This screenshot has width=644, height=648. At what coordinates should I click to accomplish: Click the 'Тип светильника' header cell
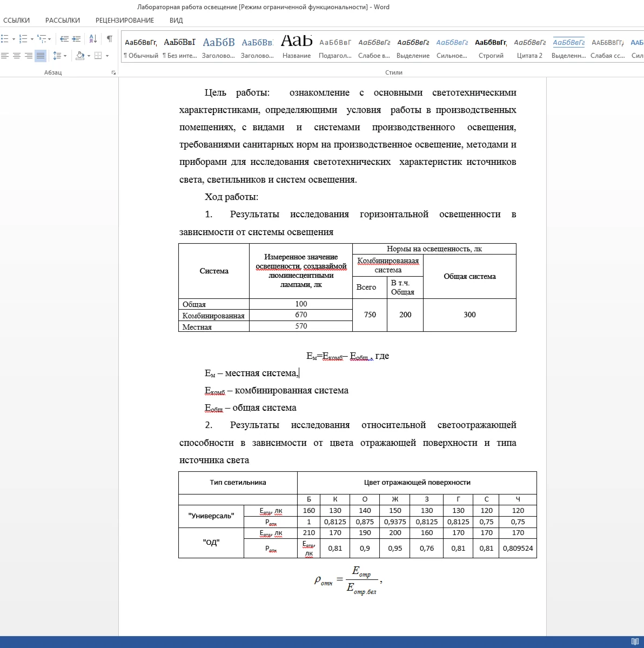[x=238, y=483]
